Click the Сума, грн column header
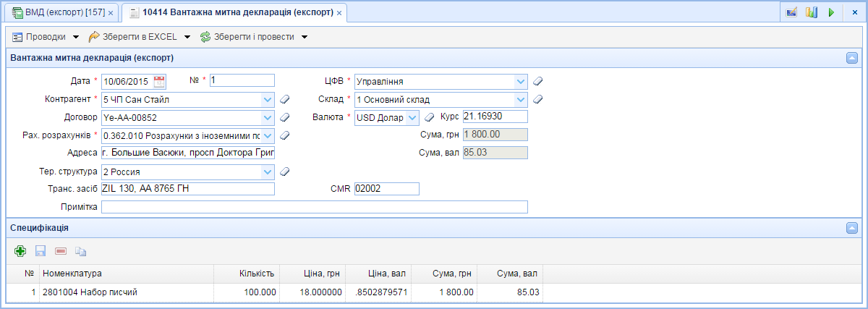868x309 pixels. [444, 274]
